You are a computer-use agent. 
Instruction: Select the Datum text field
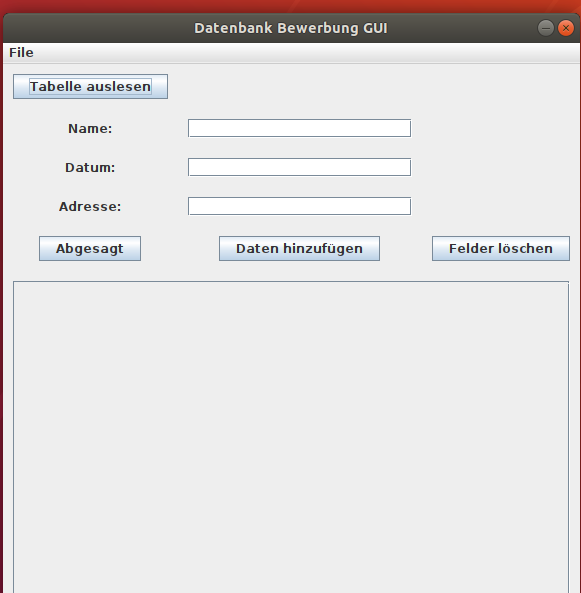click(299, 167)
